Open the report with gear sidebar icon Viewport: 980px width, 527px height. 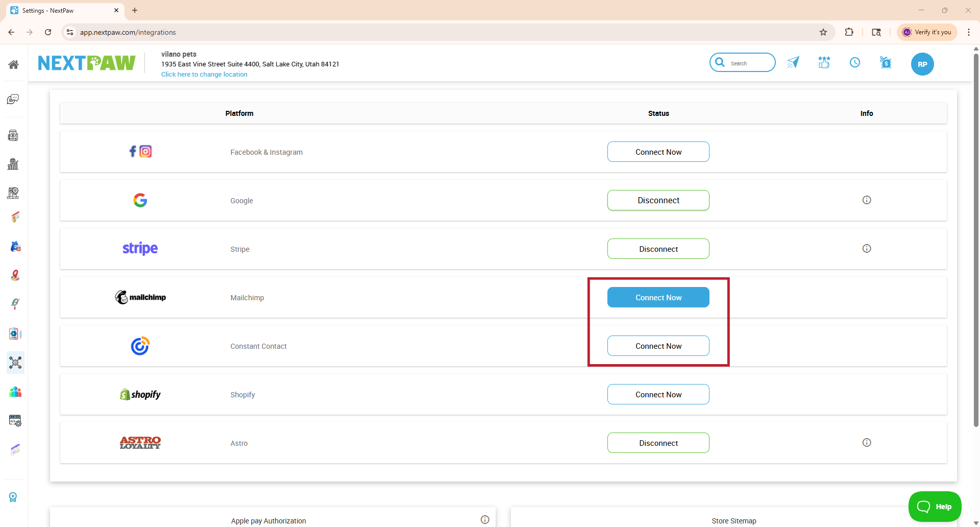pyautogui.click(x=13, y=193)
